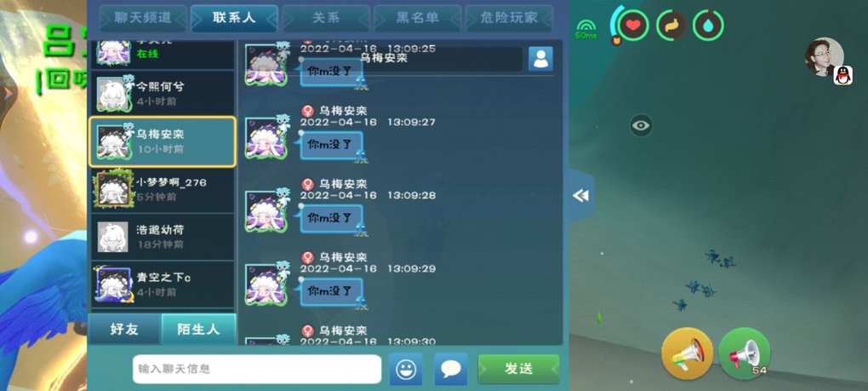
Task: Switch to 好友 friends list
Action: coord(124,330)
